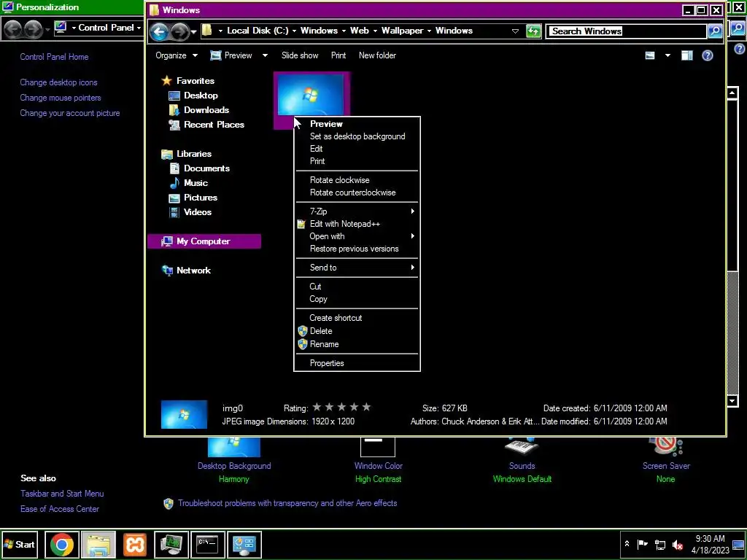Expand the Send to submenu

(x=357, y=268)
